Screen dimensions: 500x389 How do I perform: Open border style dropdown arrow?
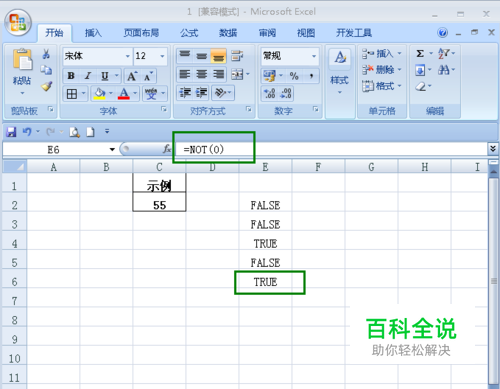(83, 94)
